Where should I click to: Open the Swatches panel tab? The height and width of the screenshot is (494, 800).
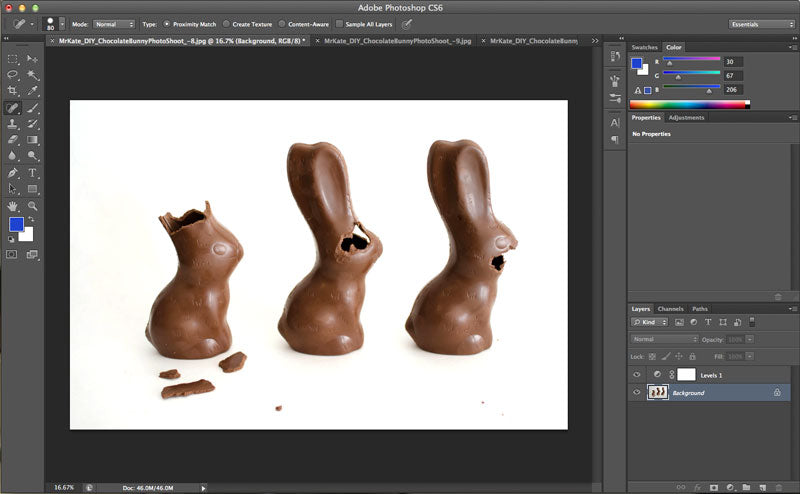645,47
